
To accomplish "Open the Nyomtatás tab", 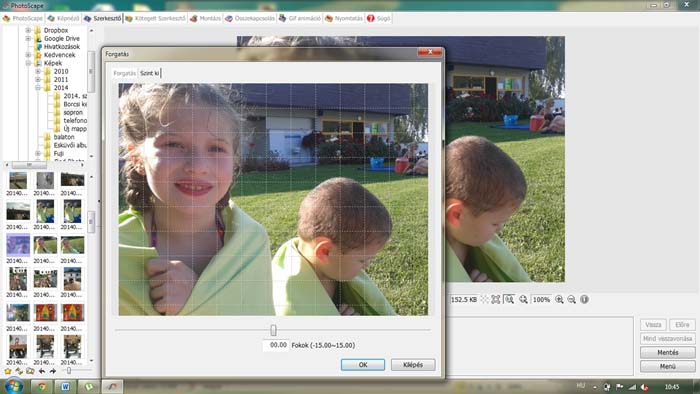I will pos(344,18).
